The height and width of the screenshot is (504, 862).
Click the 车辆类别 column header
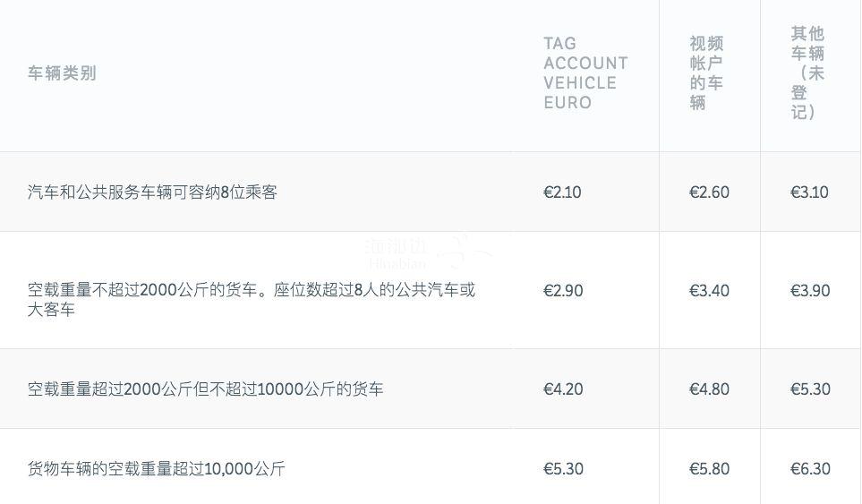tap(62, 73)
